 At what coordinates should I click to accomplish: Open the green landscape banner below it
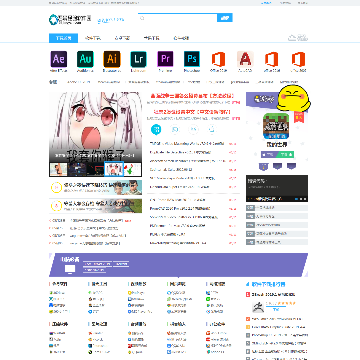click(x=95, y=206)
